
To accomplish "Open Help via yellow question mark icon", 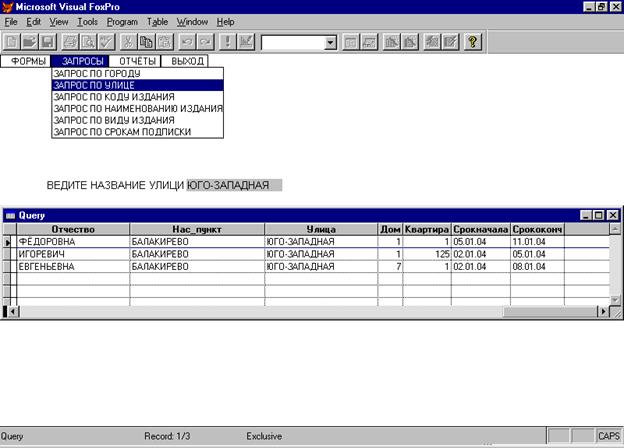I will [x=473, y=43].
